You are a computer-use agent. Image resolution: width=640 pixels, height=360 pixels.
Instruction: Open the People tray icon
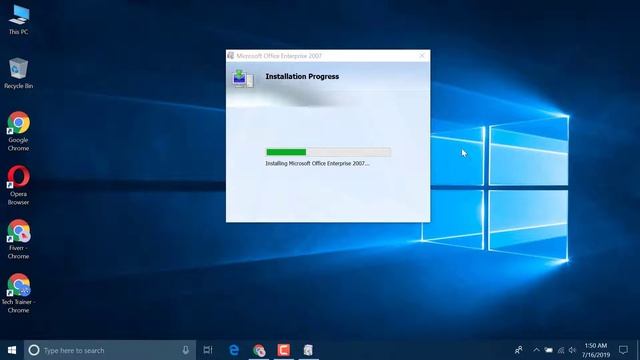tap(519, 350)
